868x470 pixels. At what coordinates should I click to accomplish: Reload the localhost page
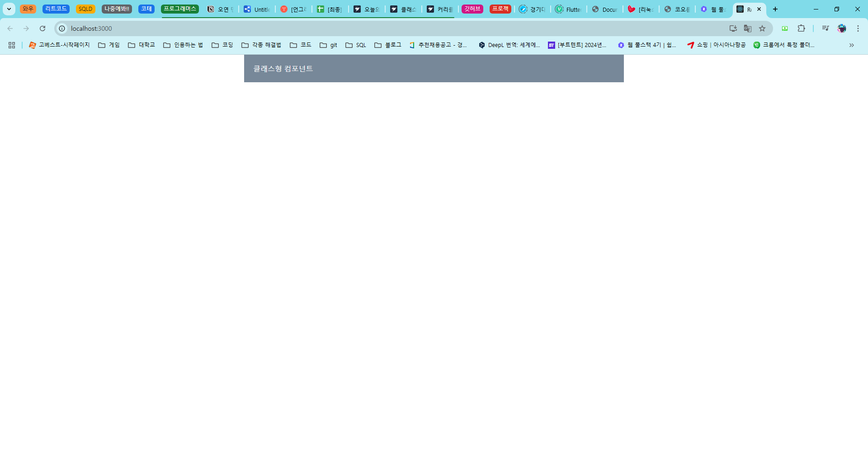click(42, 28)
